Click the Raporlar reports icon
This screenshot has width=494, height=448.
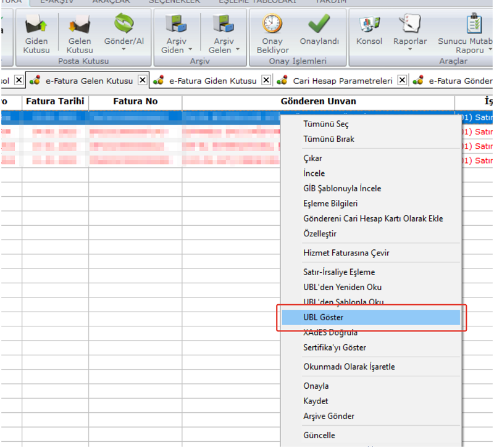click(x=409, y=23)
